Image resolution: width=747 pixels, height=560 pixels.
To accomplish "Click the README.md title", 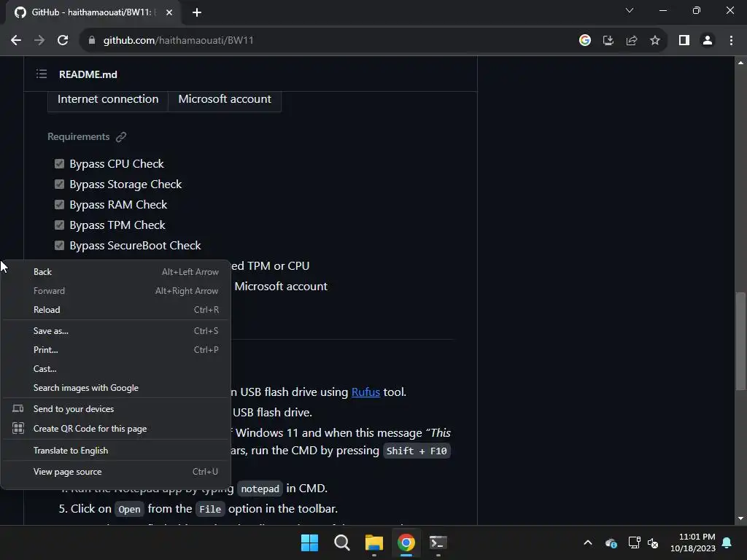I will coord(88,74).
